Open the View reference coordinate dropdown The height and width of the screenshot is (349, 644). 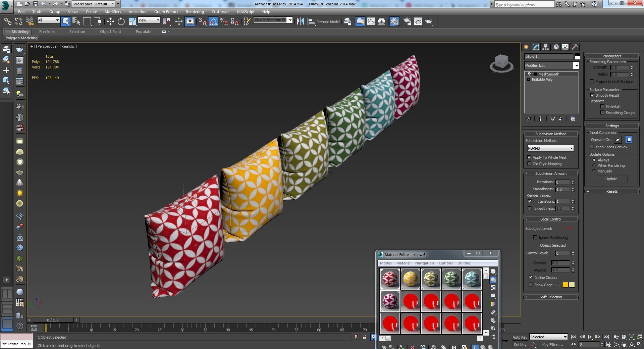click(x=149, y=20)
